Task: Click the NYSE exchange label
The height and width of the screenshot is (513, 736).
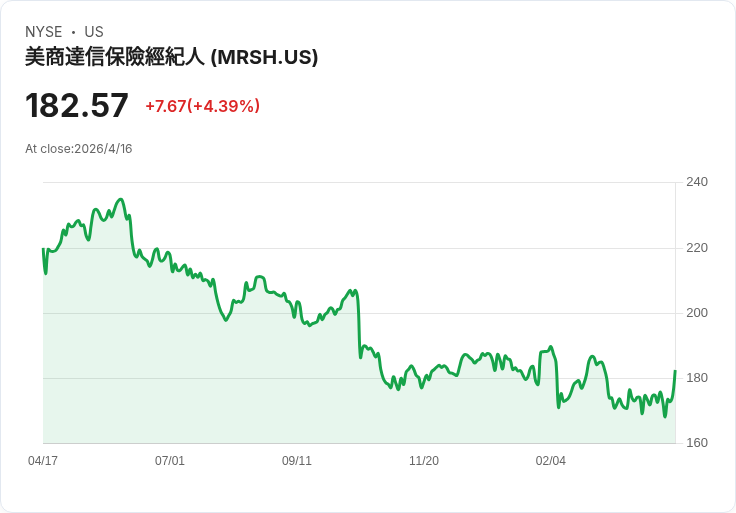Action: click(44, 31)
